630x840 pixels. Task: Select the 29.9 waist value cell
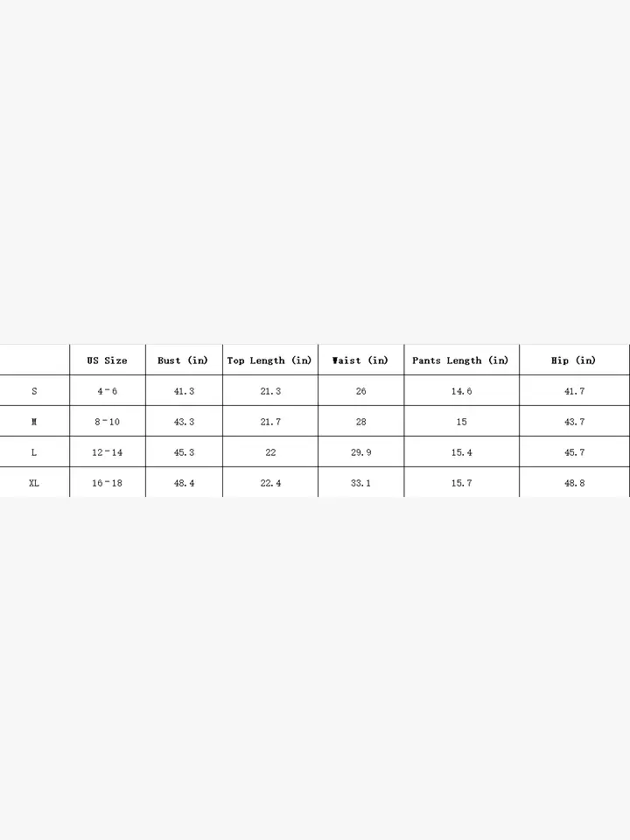point(360,451)
